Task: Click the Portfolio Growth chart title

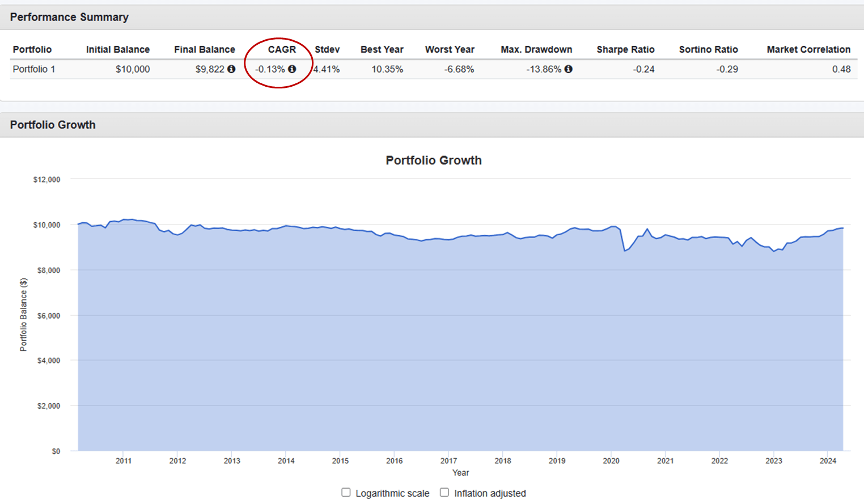Action: tap(433, 160)
